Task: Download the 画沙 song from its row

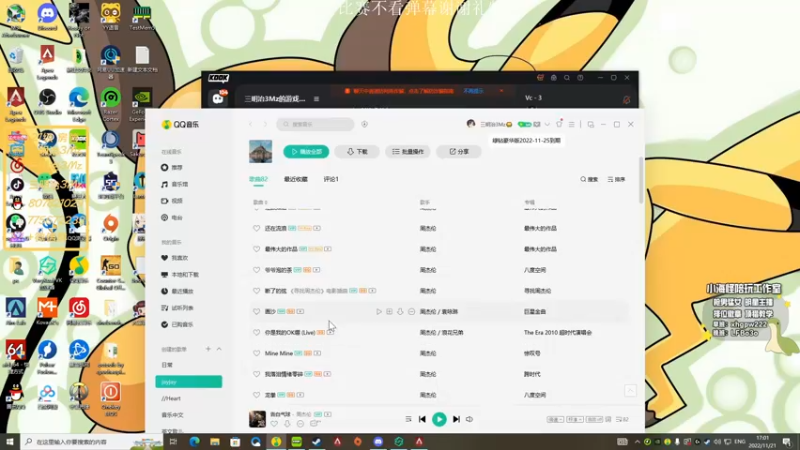Action: (400, 311)
